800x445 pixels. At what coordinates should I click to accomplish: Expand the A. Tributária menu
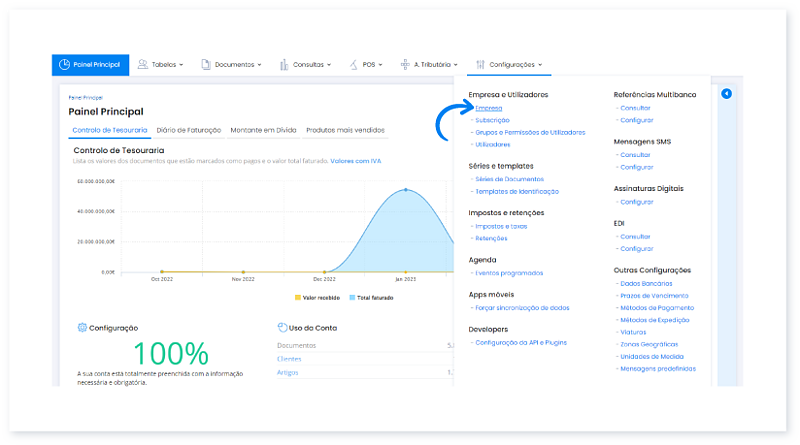point(432,65)
